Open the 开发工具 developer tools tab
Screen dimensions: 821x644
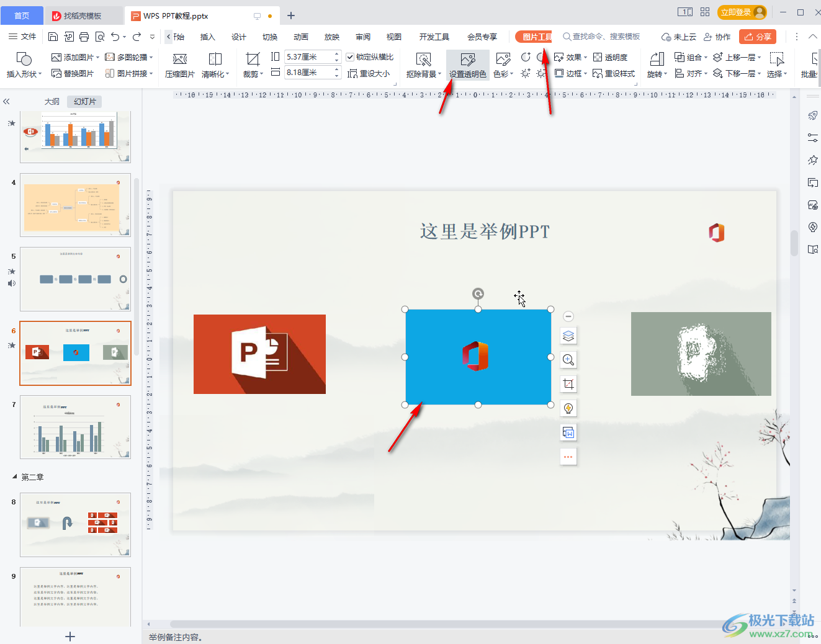(x=434, y=37)
